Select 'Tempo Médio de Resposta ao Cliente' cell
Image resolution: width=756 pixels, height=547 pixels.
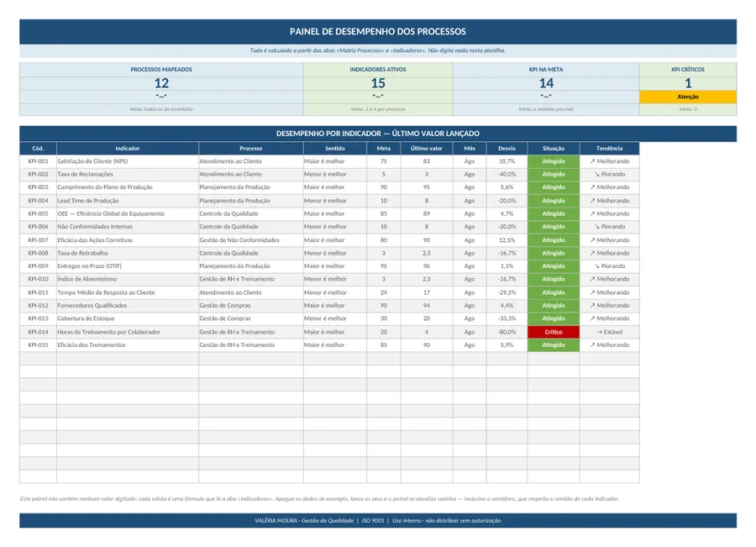point(128,292)
